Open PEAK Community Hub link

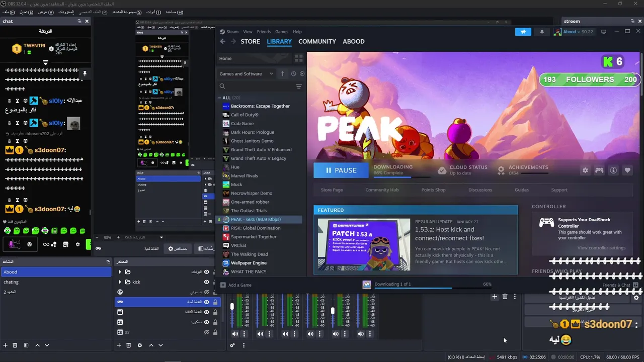(382, 190)
